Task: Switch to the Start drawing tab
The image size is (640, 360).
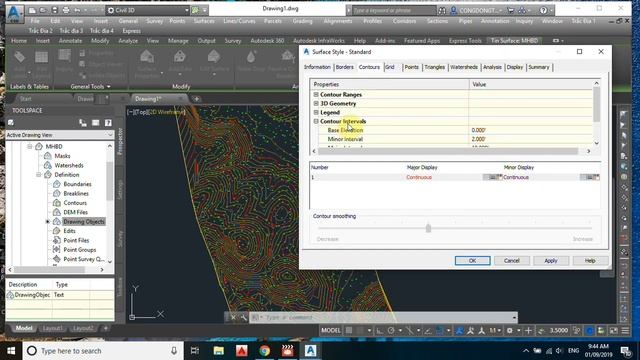Action: 25,99
